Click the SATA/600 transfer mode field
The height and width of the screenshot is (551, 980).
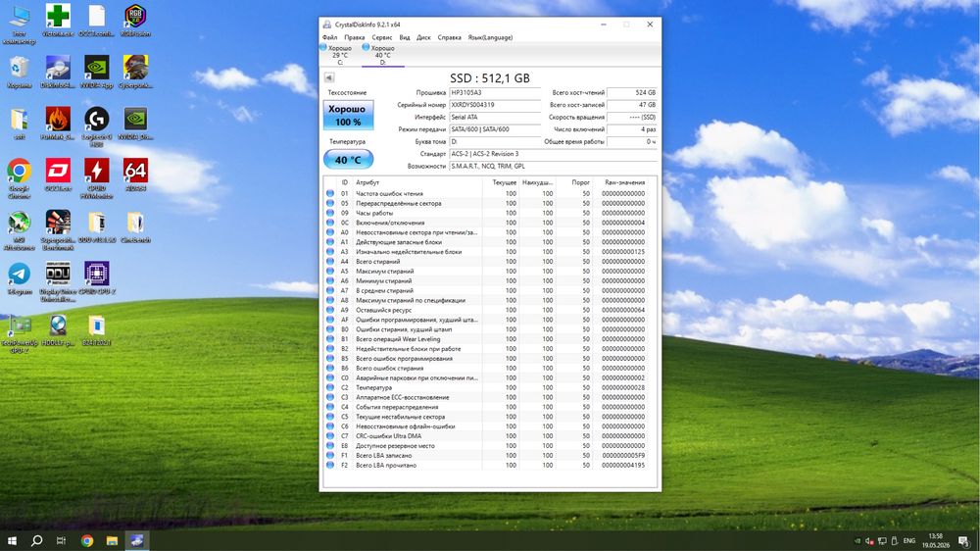tap(495, 129)
